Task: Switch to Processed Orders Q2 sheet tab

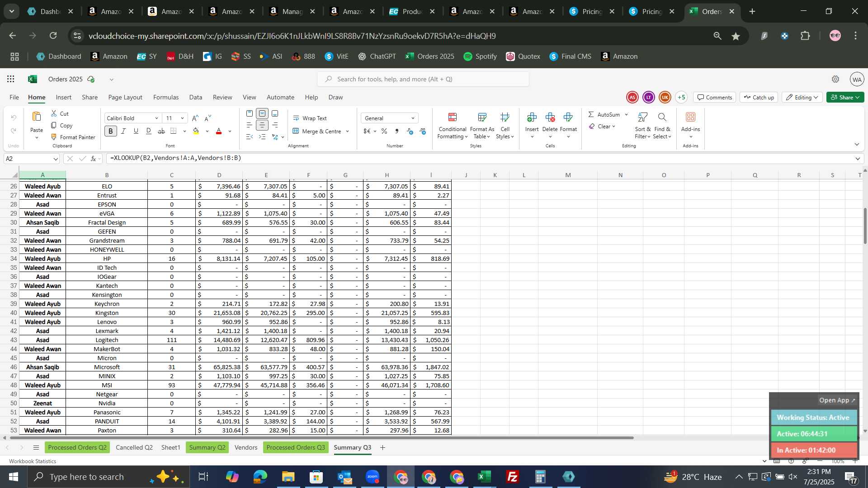Action: coord(77,447)
